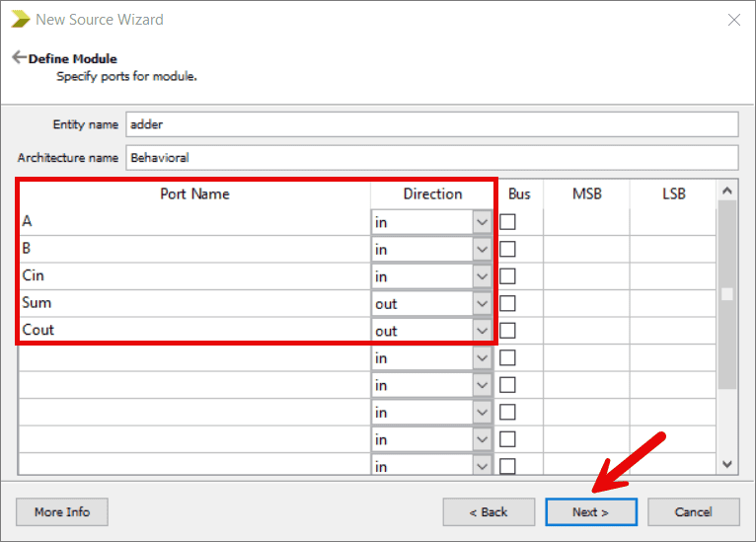Viewport: 756px width, 542px height.
Task: Click the Next > button
Action: (591, 511)
